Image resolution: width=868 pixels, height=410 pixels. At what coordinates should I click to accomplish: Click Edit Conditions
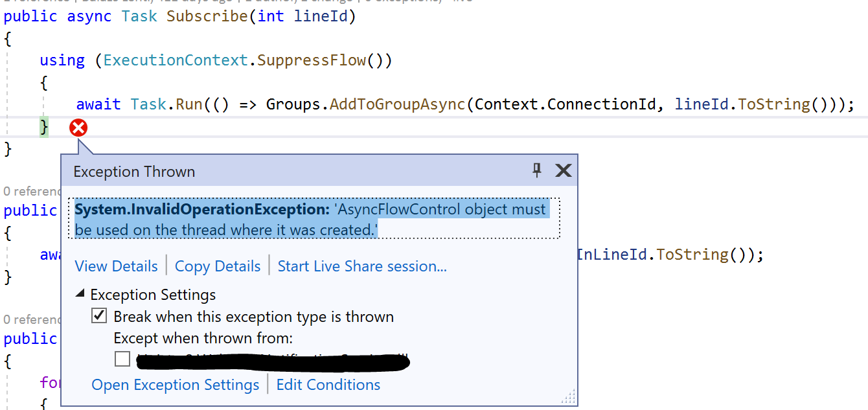328,385
